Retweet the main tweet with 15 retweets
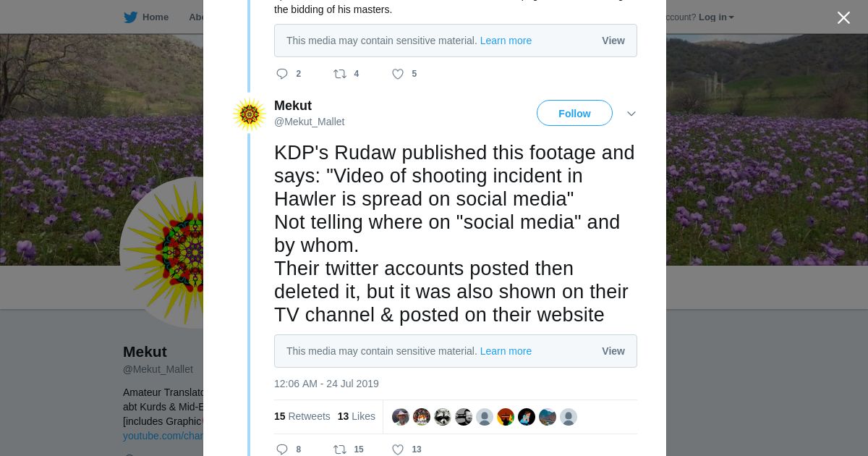Viewport: 868px width, 456px height. pos(340,449)
